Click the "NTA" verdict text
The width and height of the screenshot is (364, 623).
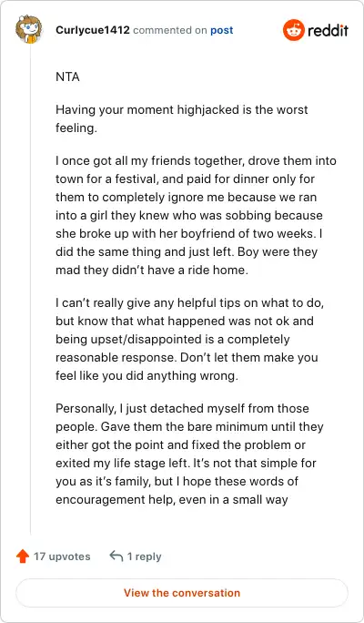pyautogui.click(x=67, y=77)
